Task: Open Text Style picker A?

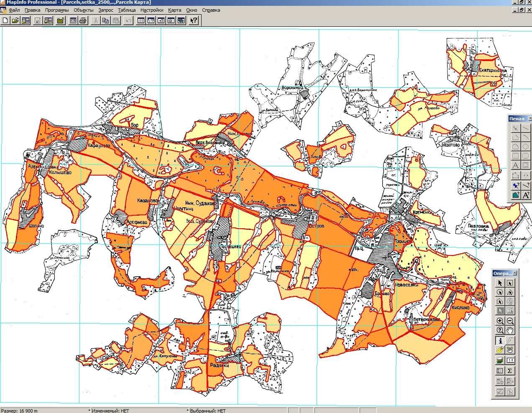Action: tap(526, 195)
